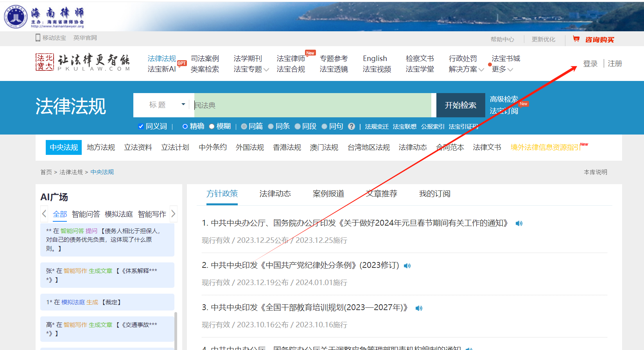The width and height of the screenshot is (644, 350).
Task: Open the 标题 search field dropdown
Action: tap(183, 104)
